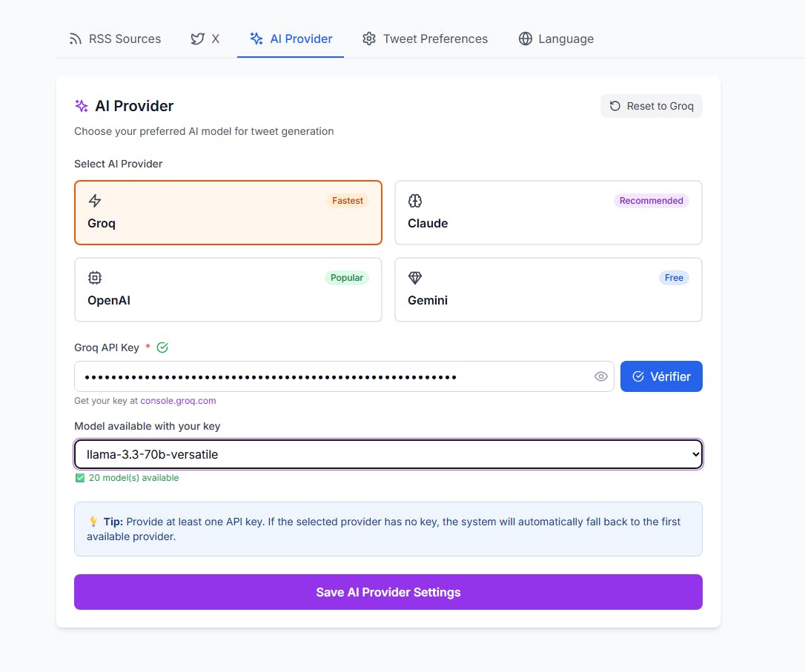Click the Gemini diamond icon
The width and height of the screenshot is (805, 672).
tap(415, 278)
